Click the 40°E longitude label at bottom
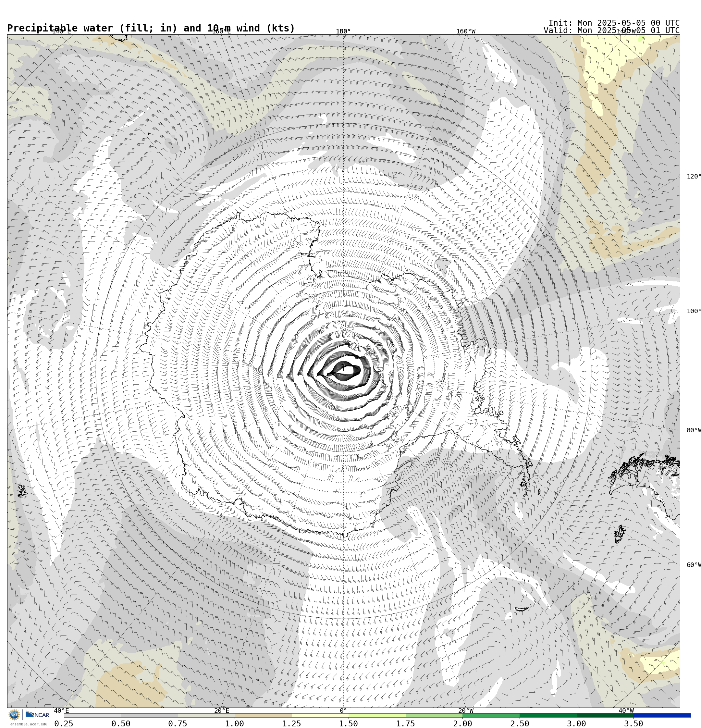Screen dimensions: 701x728 click(x=61, y=711)
